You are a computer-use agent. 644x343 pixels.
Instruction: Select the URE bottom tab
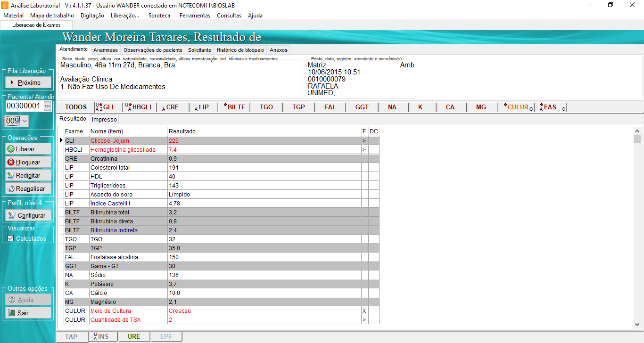point(133,337)
